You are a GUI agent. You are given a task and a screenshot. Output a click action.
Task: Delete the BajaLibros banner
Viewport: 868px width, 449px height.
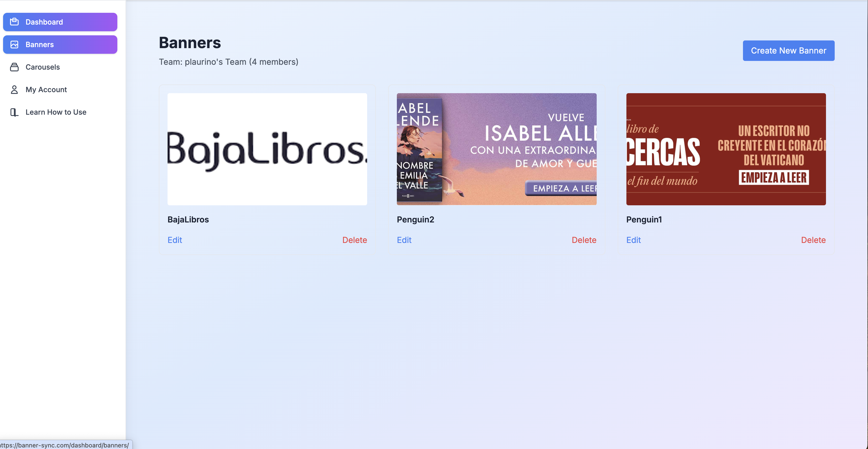pyautogui.click(x=355, y=240)
